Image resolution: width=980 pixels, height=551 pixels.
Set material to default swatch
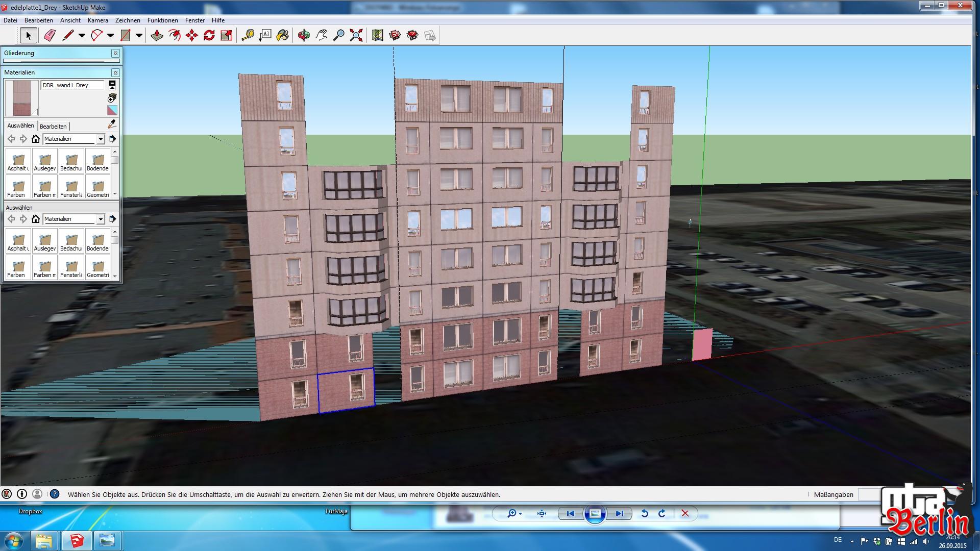pyautogui.click(x=112, y=110)
